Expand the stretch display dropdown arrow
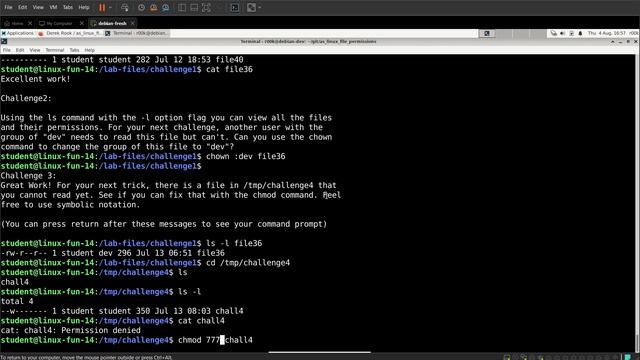The width and height of the screenshot is (640, 360). pyautogui.click(x=260, y=7)
